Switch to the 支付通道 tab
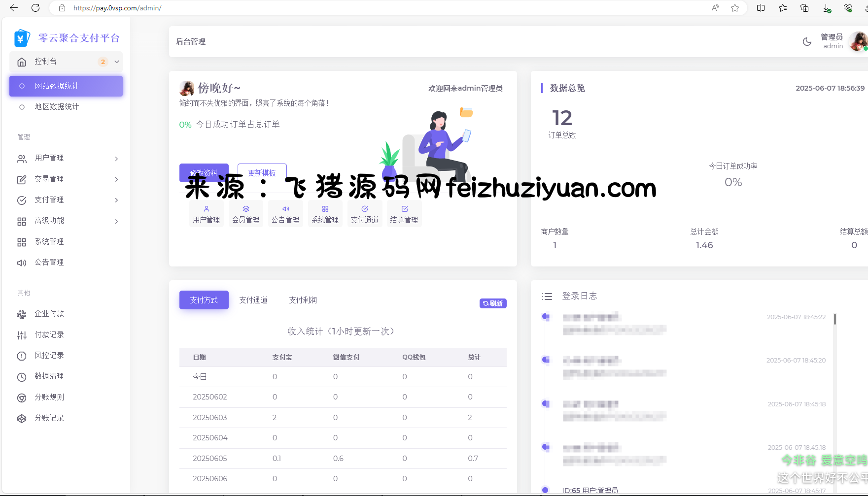 pos(253,300)
